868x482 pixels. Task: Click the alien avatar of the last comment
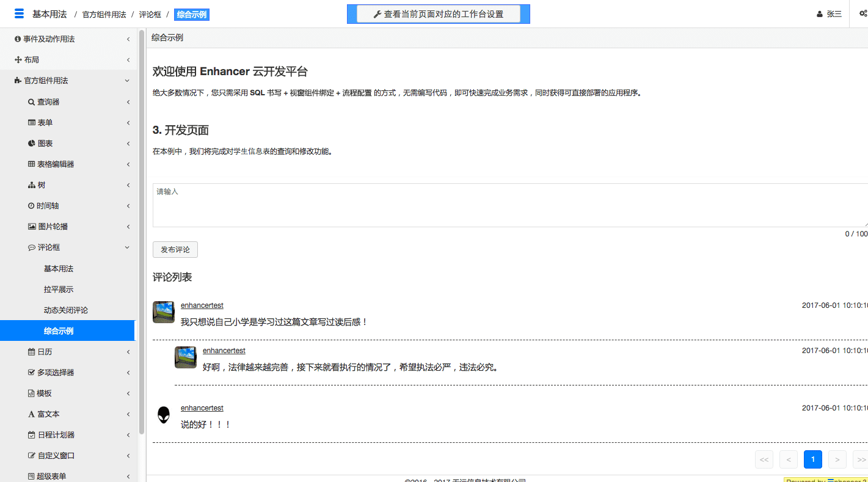click(x=164, y=415)
